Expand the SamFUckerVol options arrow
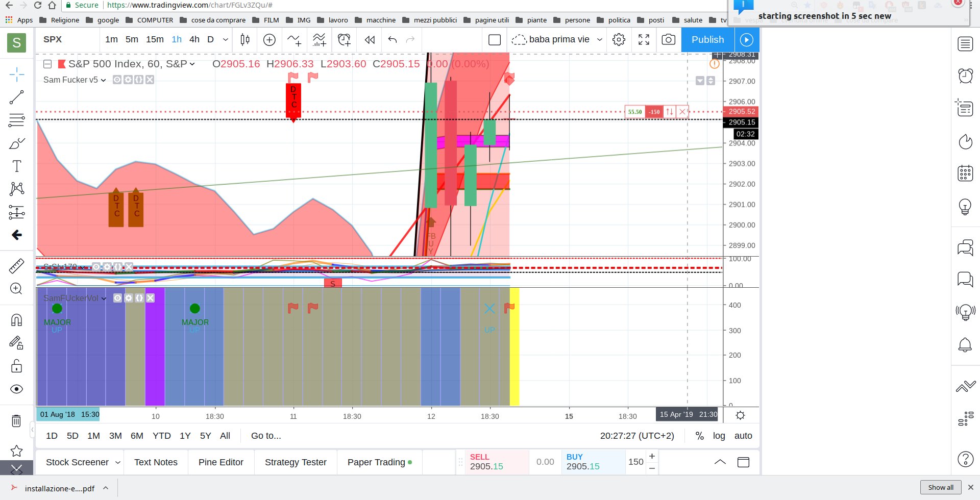 (x=104, y=298)
